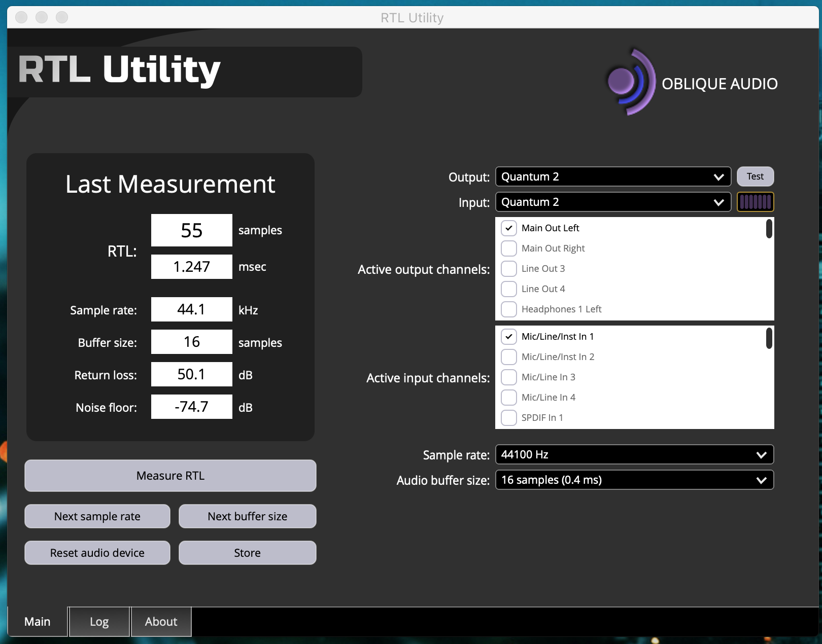Click the input level meter icon
The height and width of the screenshot is (644, 822).
755,202
